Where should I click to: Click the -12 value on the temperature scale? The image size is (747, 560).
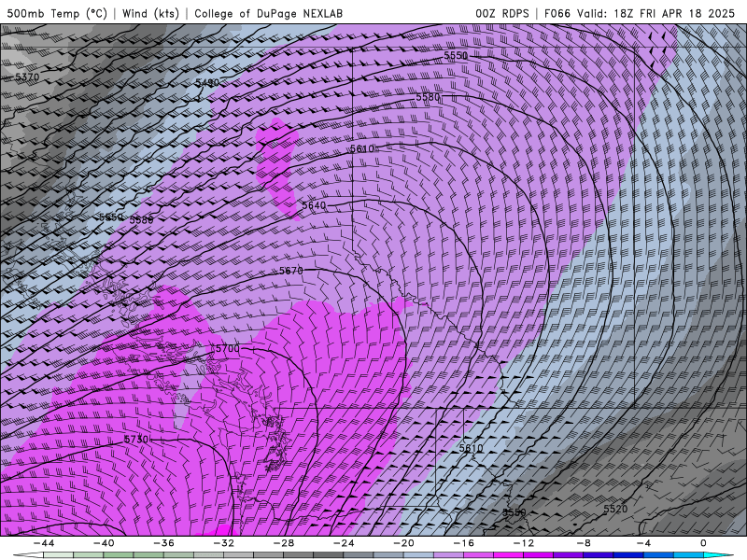524,543
